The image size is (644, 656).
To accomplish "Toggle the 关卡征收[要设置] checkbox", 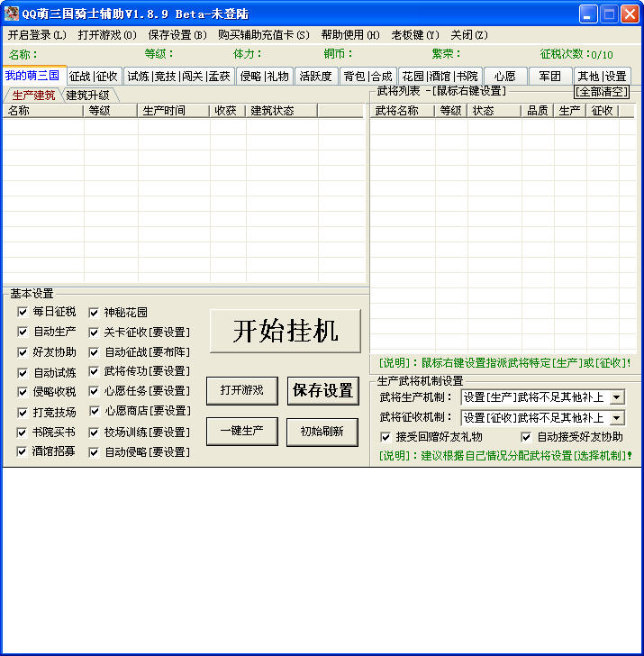I will tap(94, 333).
